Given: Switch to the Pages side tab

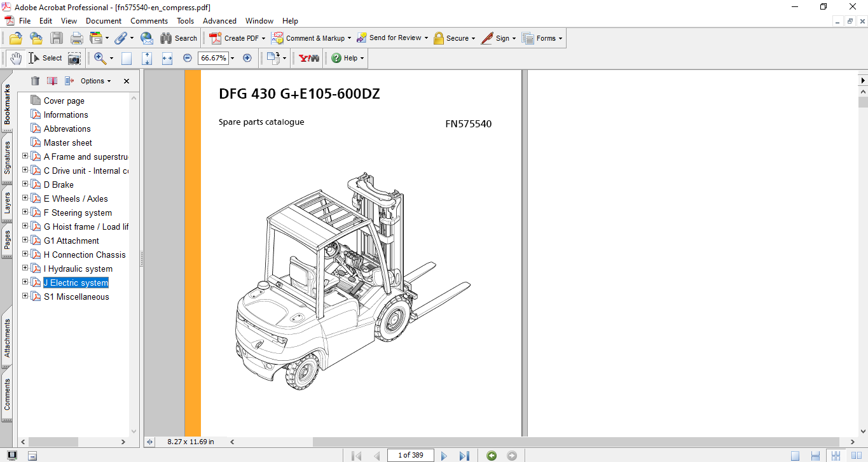Looking at the screenshot, I should tap(7, 241).
